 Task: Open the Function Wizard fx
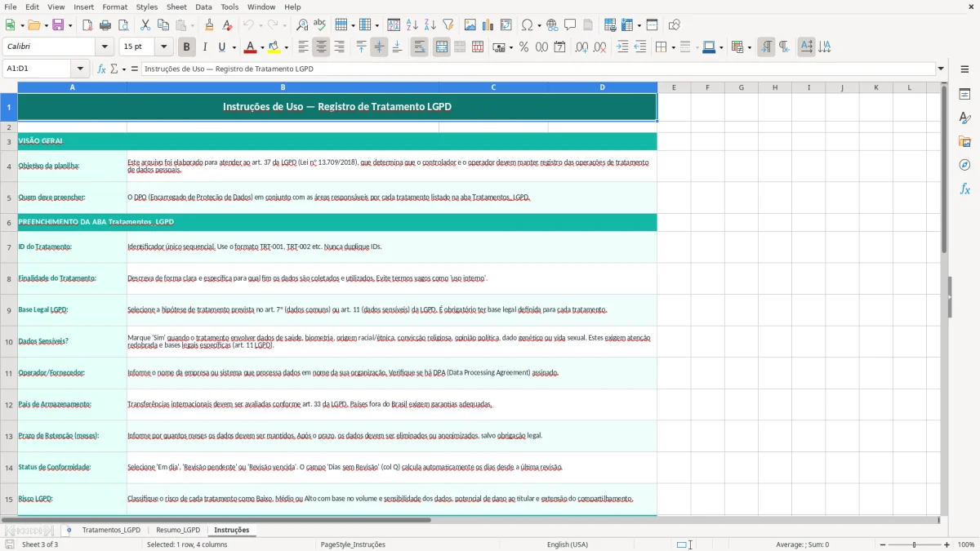102,69
